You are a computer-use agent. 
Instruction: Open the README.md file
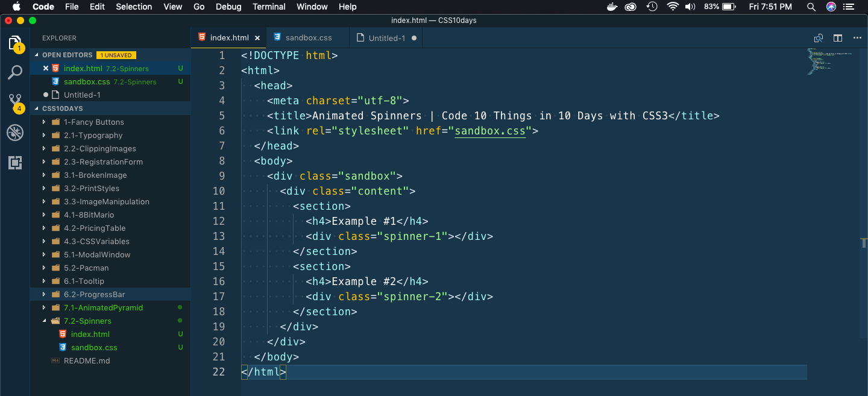[x=110, y=360]
